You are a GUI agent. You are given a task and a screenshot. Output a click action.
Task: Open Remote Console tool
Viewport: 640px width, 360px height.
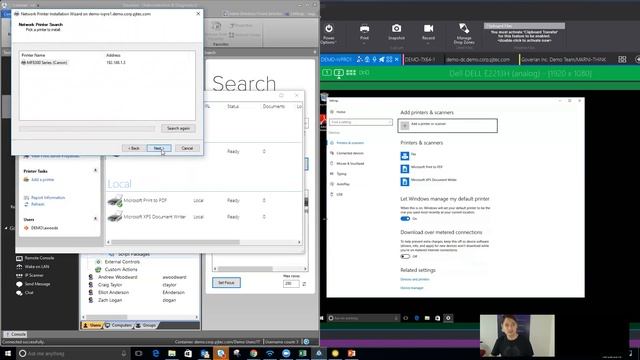35,258
